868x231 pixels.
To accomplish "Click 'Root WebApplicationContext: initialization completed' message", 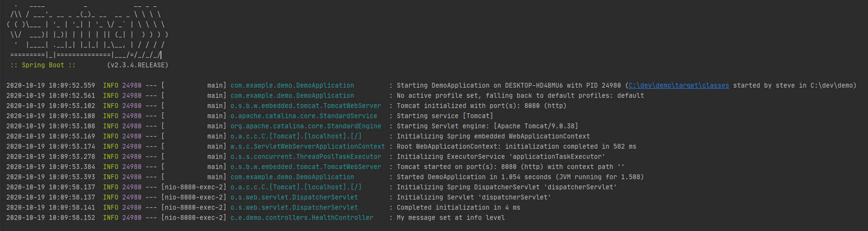I will coord(517,147).
